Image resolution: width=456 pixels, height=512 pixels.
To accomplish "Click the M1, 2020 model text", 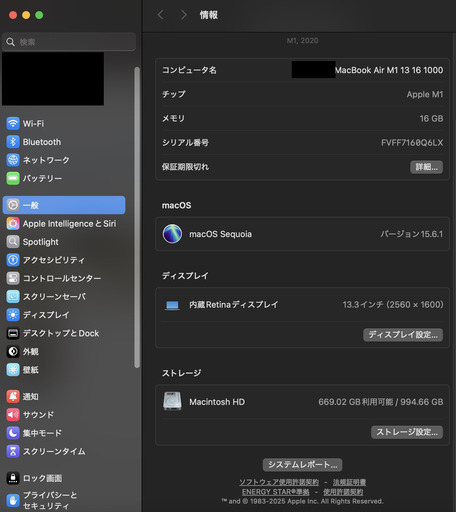I will click(x=302, y=41).
